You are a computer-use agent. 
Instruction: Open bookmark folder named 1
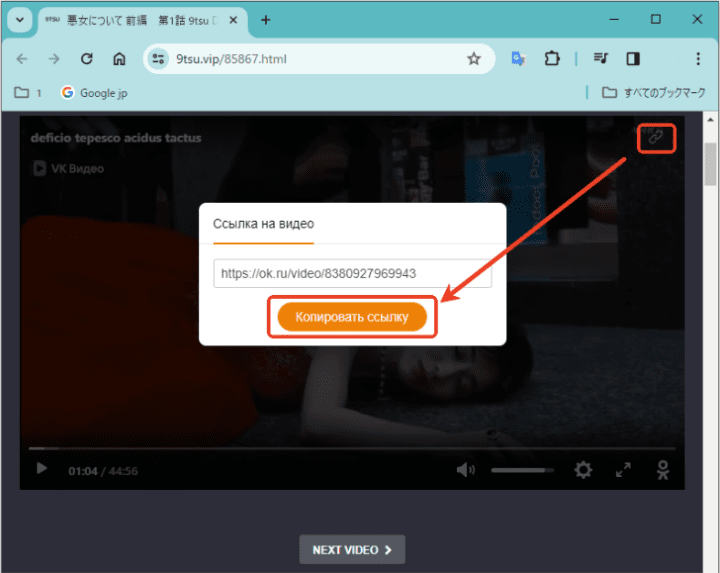pos(28,93)
